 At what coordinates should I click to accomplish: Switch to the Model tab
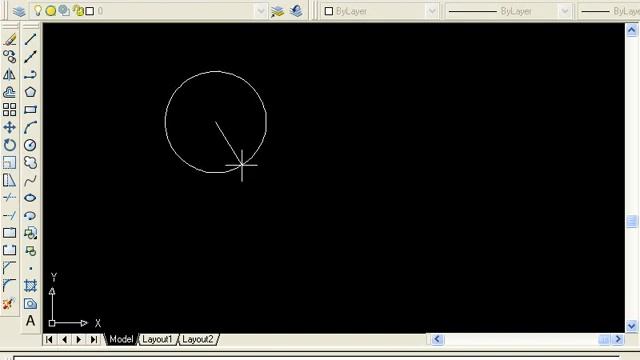(121, 339)
